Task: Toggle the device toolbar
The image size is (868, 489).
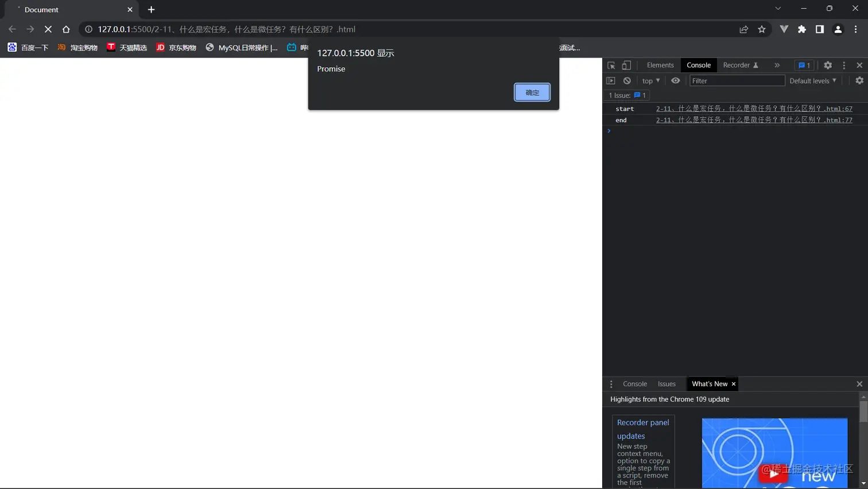Action: pos(626,66)
